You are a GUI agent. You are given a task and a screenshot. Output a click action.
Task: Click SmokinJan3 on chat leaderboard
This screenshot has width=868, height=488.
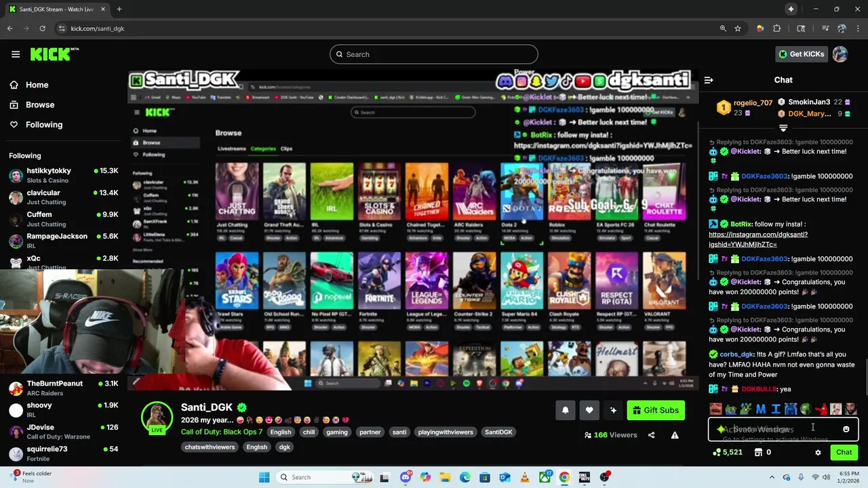pos(809,102)
